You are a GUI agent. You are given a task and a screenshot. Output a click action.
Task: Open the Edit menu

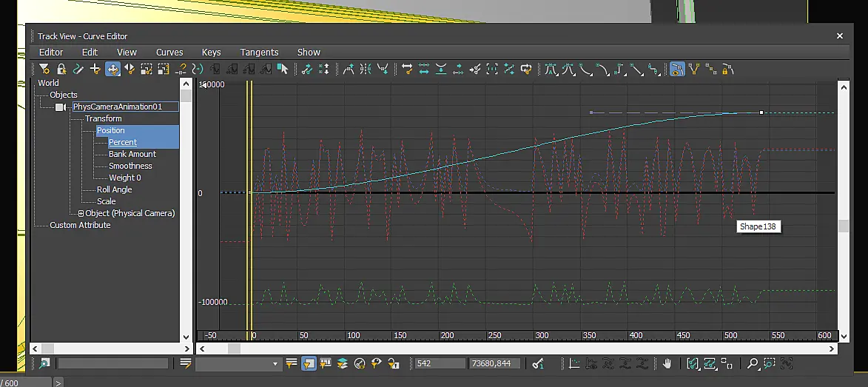click(x=90, y=52)
